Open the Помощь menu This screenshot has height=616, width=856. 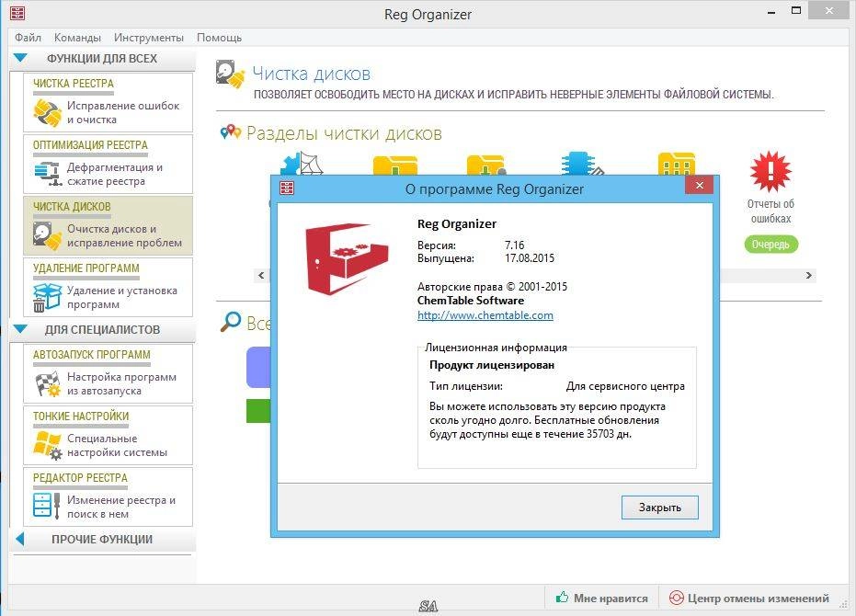coord(219,38)
